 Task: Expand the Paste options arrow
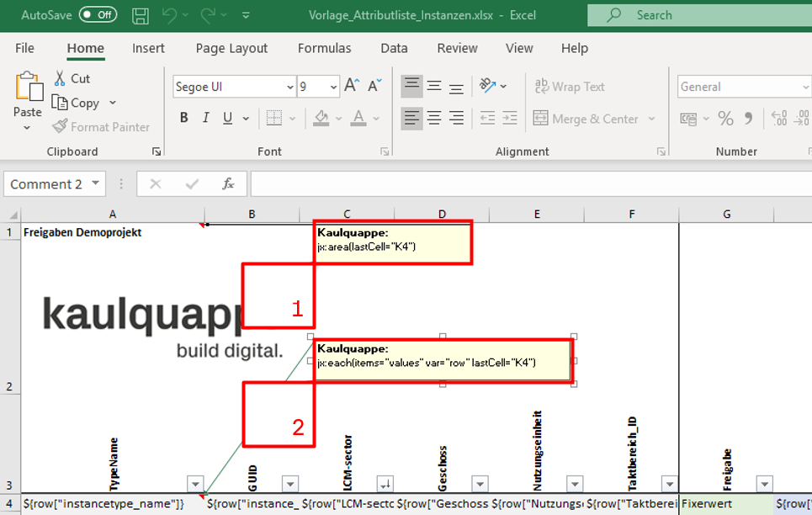(x=27, y=127)
